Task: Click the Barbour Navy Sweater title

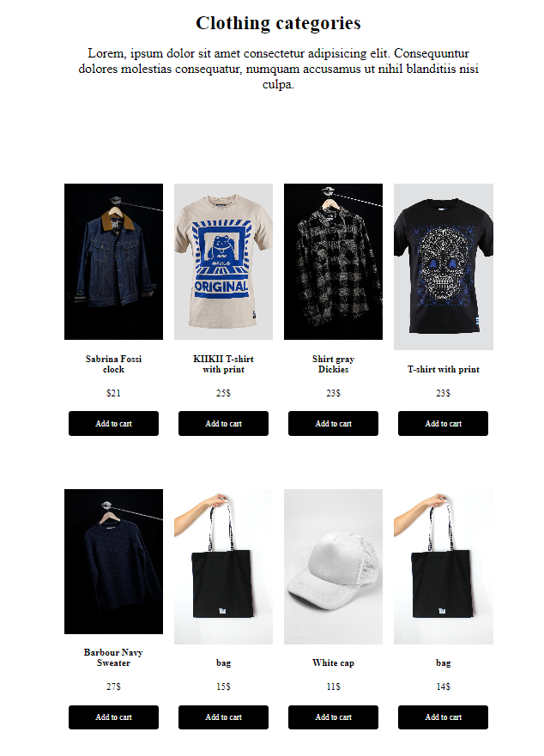Action: click(113, 657)
